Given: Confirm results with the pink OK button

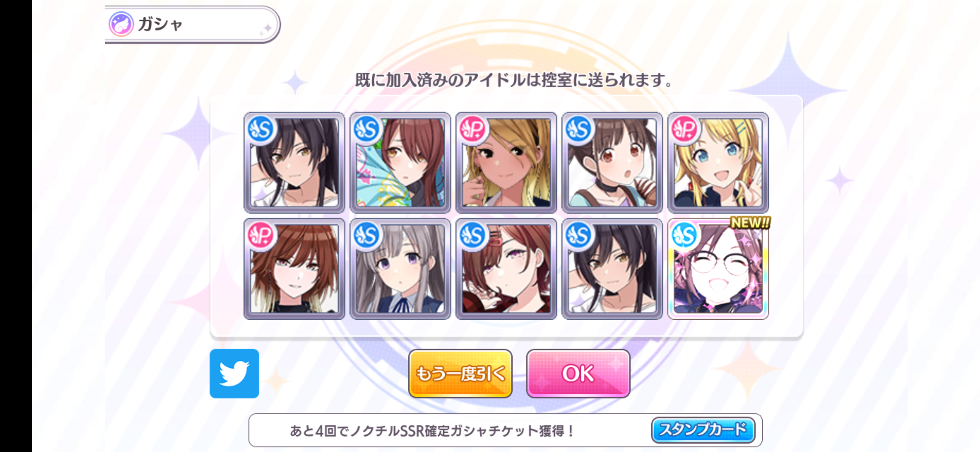Looking at the screenshot, I should [578, 373].
